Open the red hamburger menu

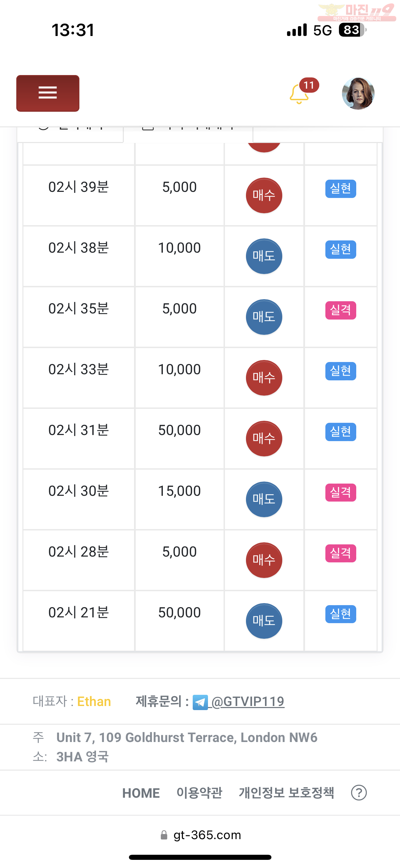tap(48, 93)
